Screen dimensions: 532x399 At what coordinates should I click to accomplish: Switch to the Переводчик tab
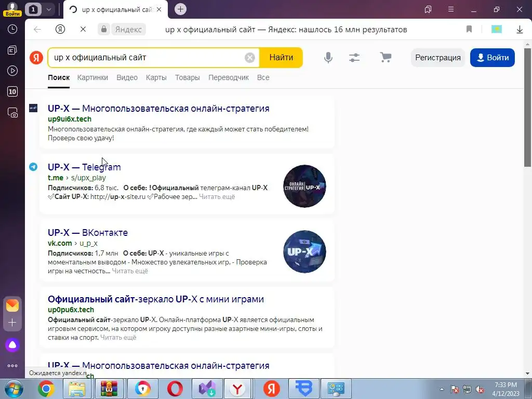tap(229, 78)
